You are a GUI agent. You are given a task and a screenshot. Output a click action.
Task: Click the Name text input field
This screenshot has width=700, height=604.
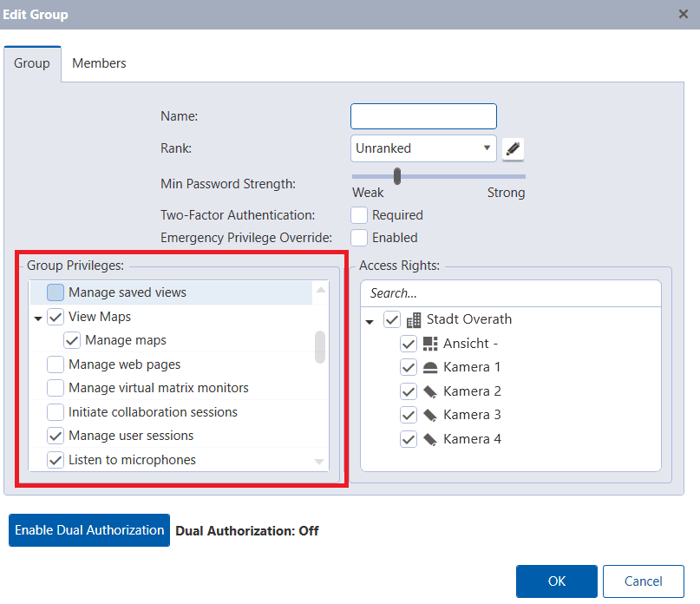point(423,116)
